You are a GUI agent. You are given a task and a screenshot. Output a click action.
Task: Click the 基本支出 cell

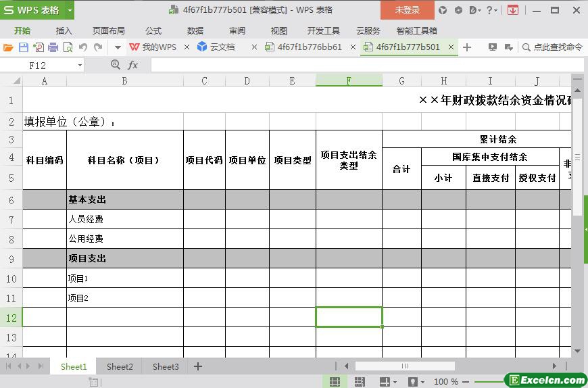pos(125,199)
